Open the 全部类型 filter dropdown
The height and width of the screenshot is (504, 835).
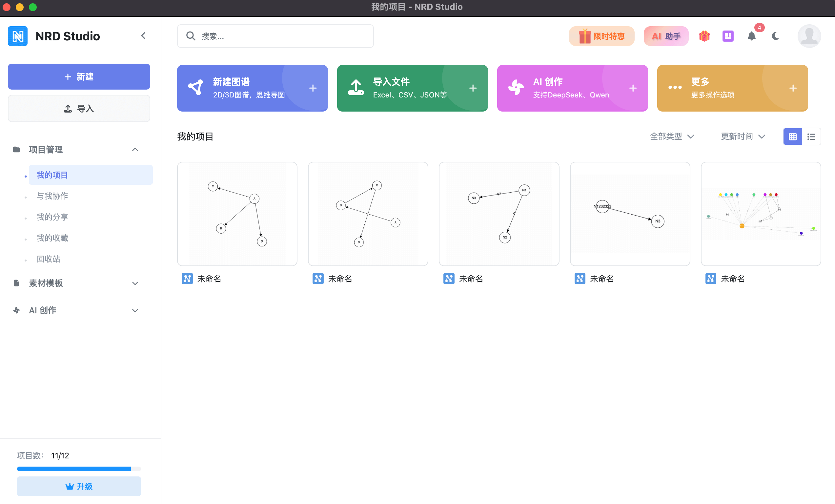672,136
